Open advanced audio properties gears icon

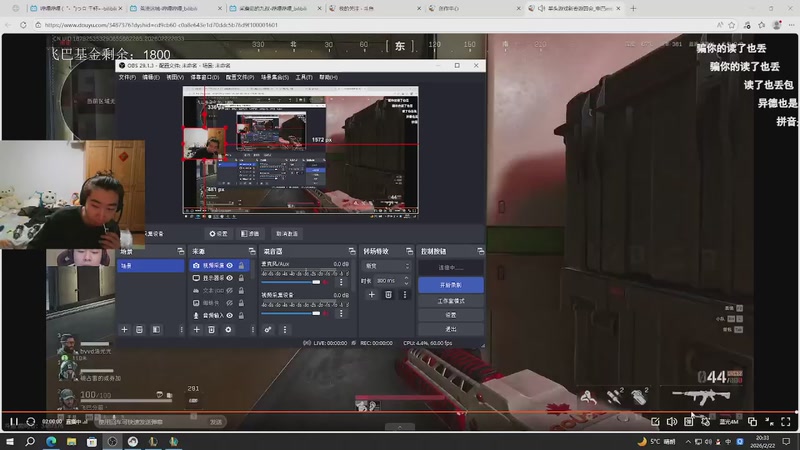tap(268, 330)
